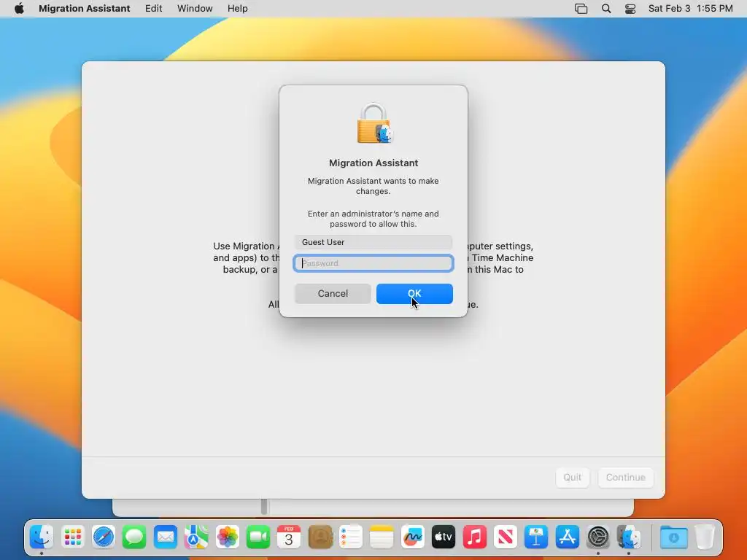Click Migration Assistant icon in the Dock

click(x=629, y=537)
